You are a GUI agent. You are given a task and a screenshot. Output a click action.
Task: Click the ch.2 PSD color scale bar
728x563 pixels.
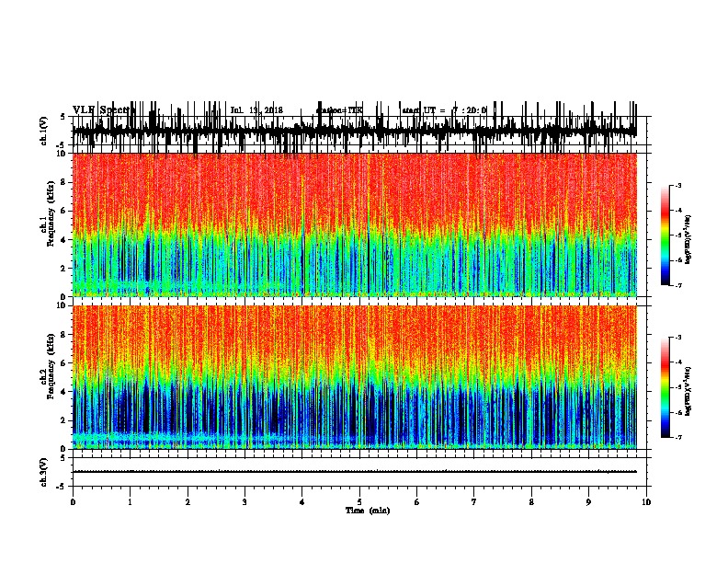tap(665, 387)
